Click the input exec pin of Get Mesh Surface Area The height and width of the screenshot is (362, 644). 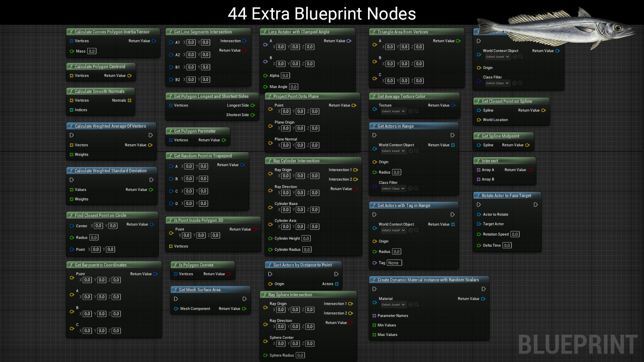click(x=176, y=299)
